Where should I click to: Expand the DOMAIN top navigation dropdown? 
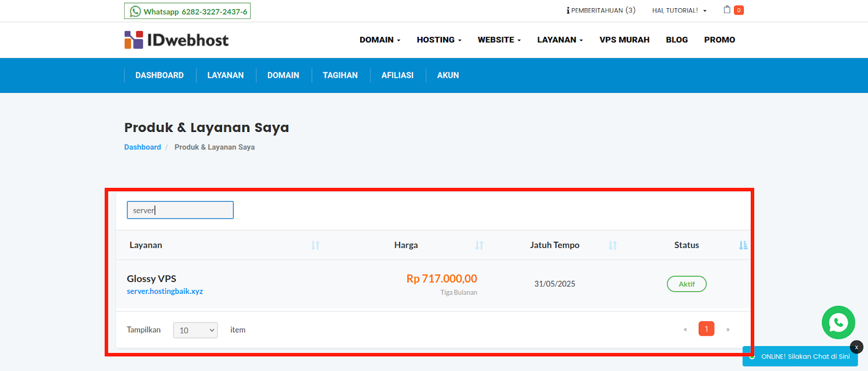(380, 40)
